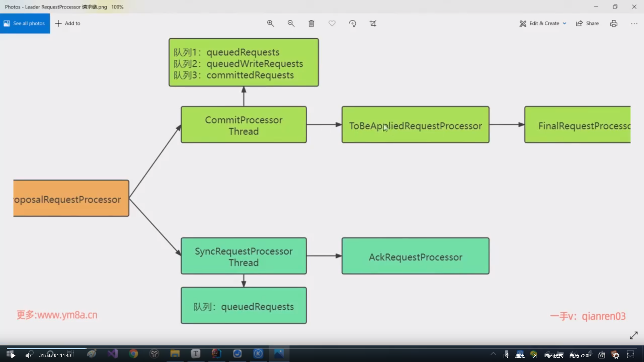The image size is (644, 362).
Task: Click See all photos
Action: click(25, 23)
